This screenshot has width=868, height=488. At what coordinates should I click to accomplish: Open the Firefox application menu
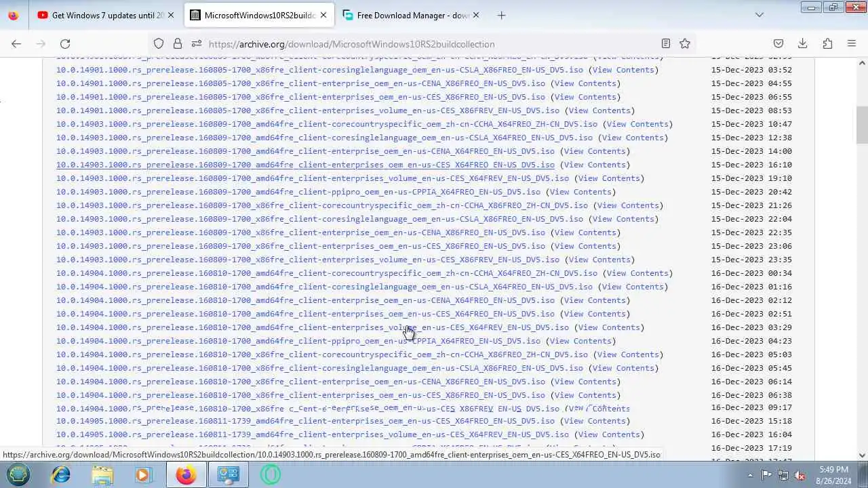click(852, 43)
